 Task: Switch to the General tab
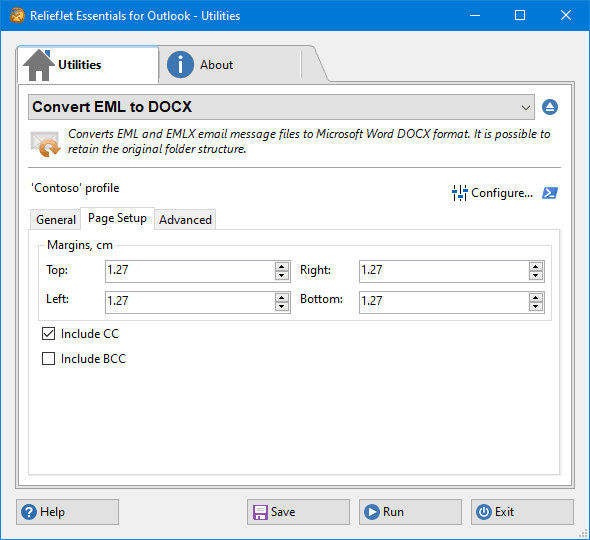(x=56, y=220)
